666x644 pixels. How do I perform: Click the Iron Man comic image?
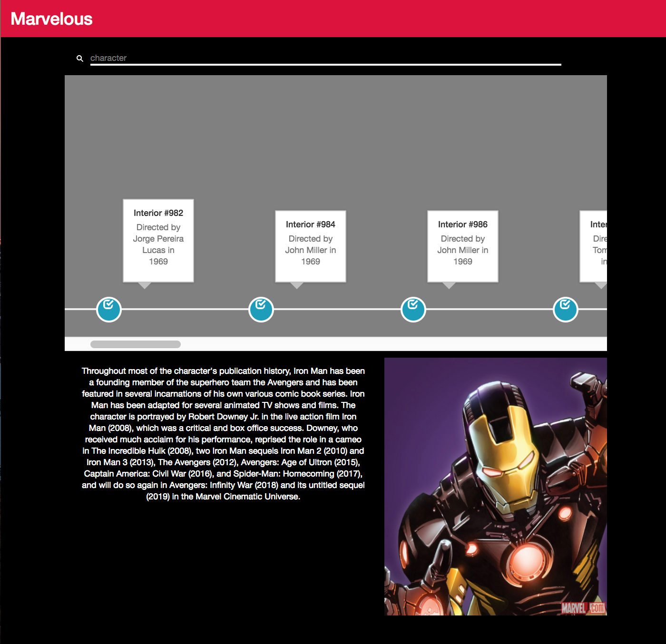point(496,487)
